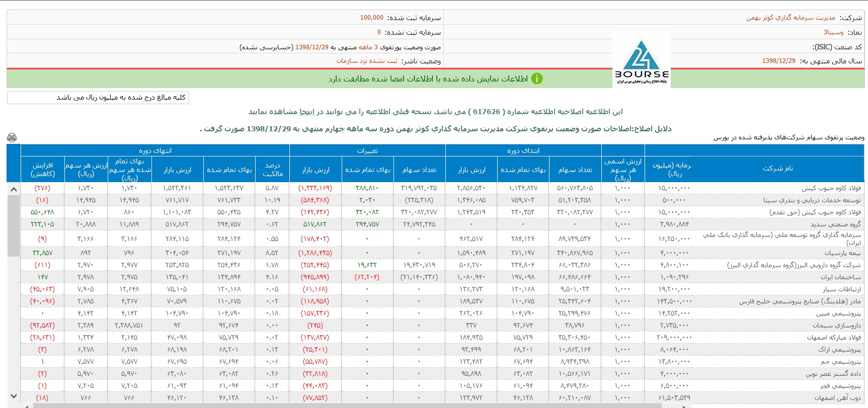Select the فولاد کاوه جنوب کیش row
This screenshot has width=868, height=408.
(x=831, y=188)
